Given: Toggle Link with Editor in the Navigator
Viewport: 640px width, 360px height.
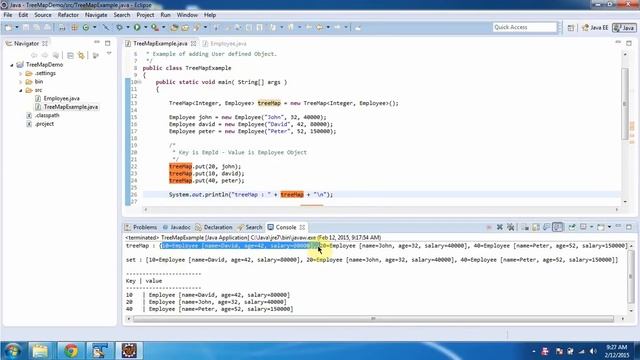Looking at the screenshot, I should coord(81,55).
